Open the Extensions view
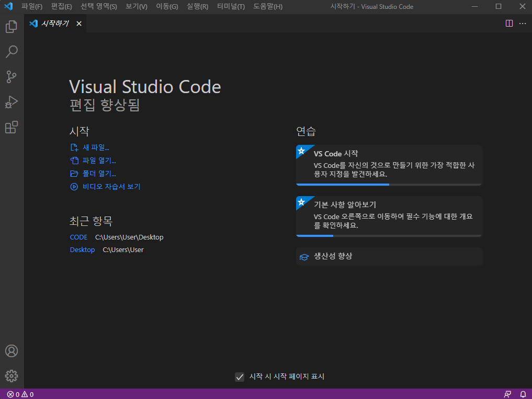This screenshot has height=399, width=532. (12, 127)
